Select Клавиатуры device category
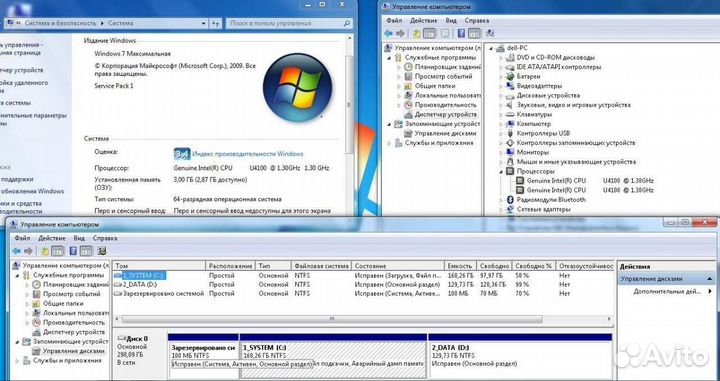Viewport: 720px width, 381px height. [x=534, y=114]
